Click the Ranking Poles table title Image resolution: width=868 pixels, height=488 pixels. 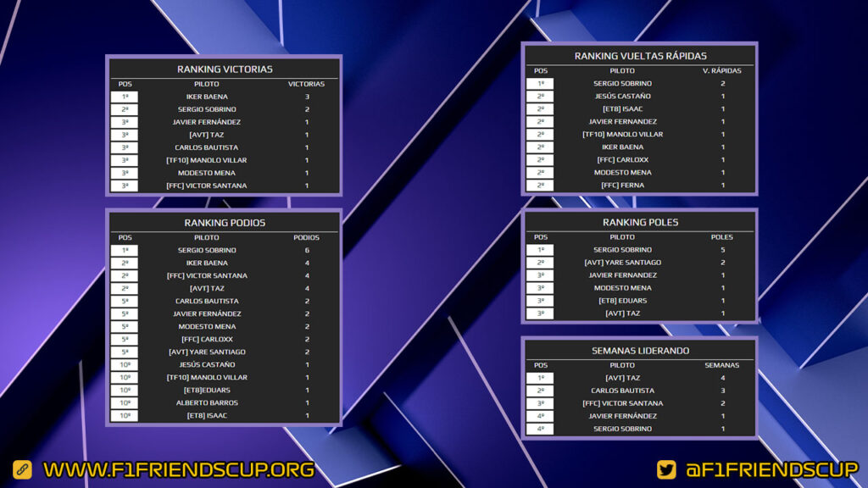(x=640, y=222)
